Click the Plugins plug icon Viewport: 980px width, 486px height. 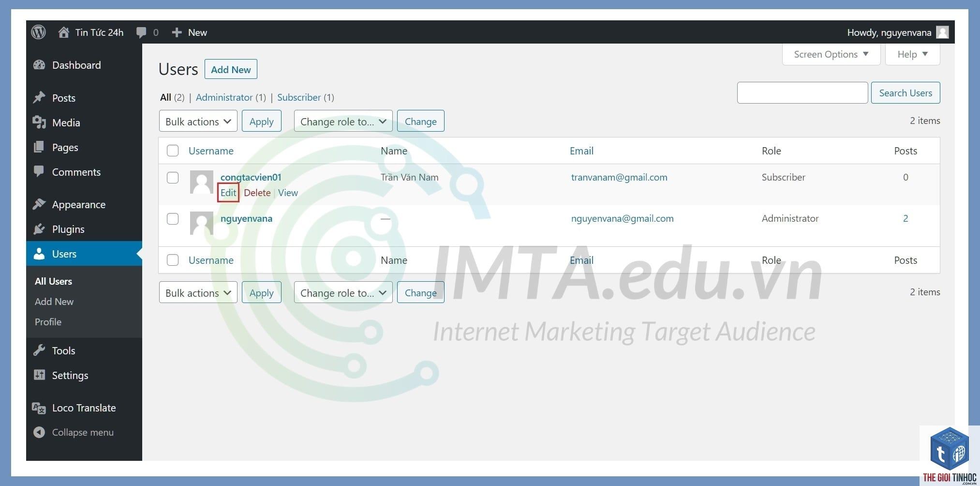[x=39, y=229]
